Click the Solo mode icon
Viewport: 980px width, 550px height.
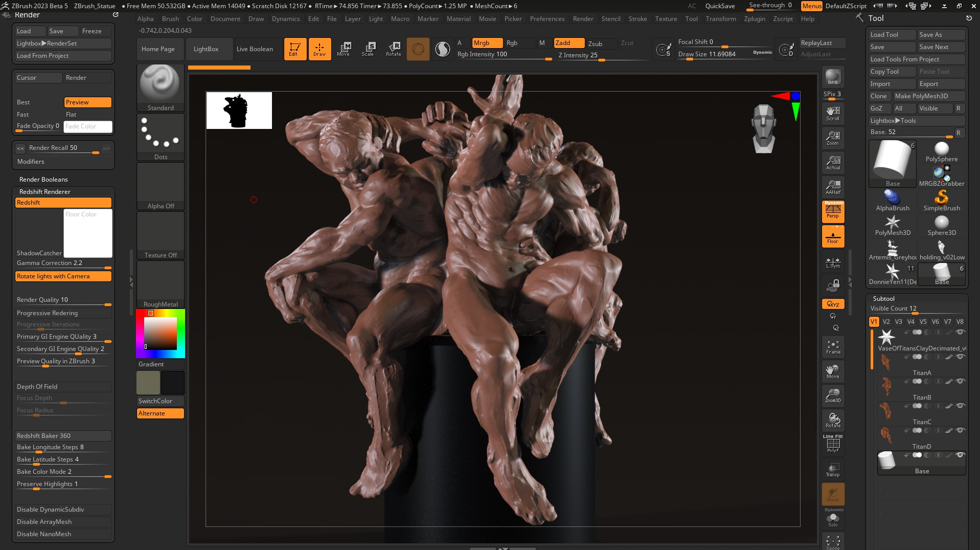833,518
